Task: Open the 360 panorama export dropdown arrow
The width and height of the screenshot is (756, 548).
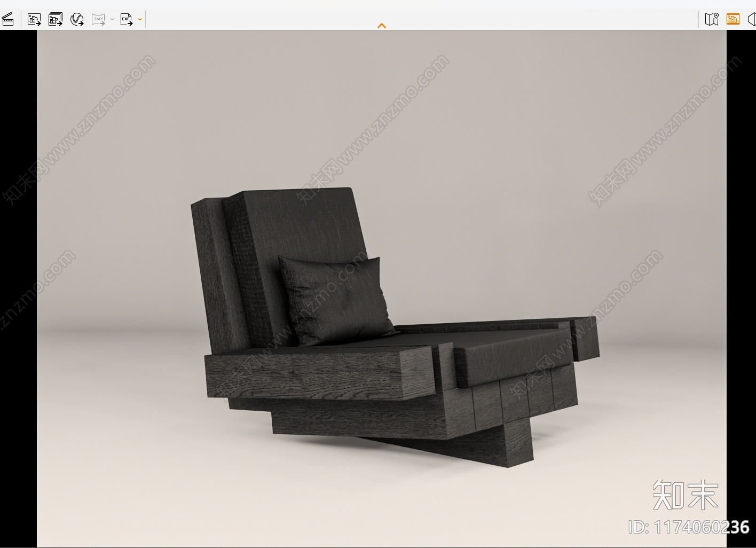Action: point(112,19)
